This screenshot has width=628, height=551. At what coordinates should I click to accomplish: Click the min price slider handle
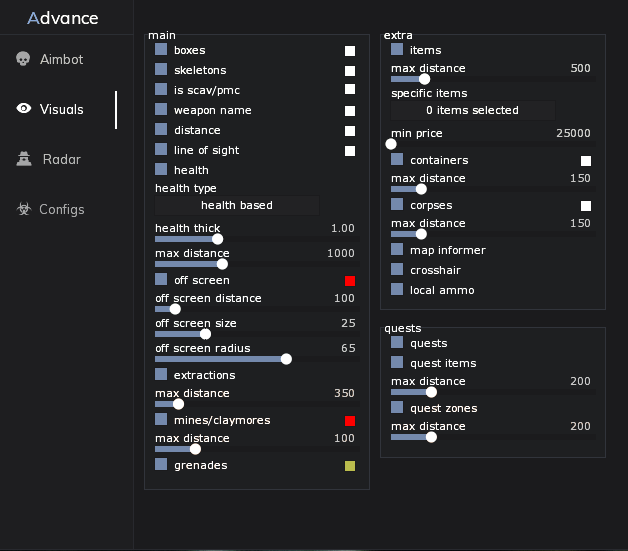pos(391,144)
